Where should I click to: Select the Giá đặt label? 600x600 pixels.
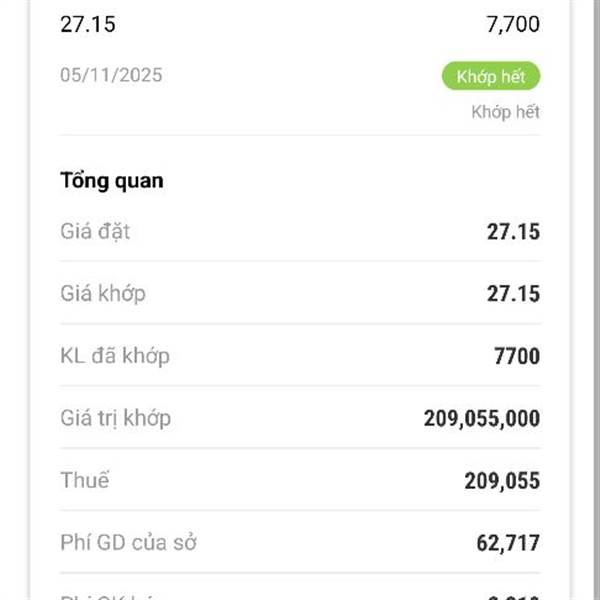tap(95, 232)
